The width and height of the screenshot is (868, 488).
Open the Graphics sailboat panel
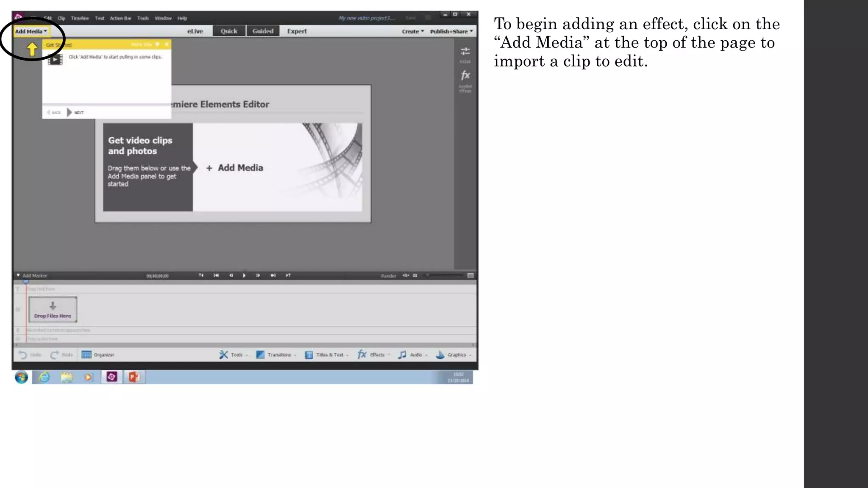point(451,355)
